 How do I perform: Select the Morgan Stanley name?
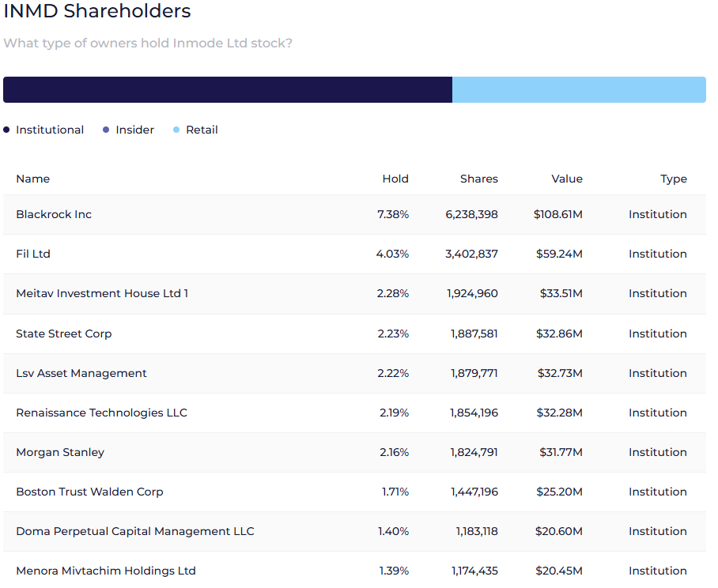pos(60,452)
